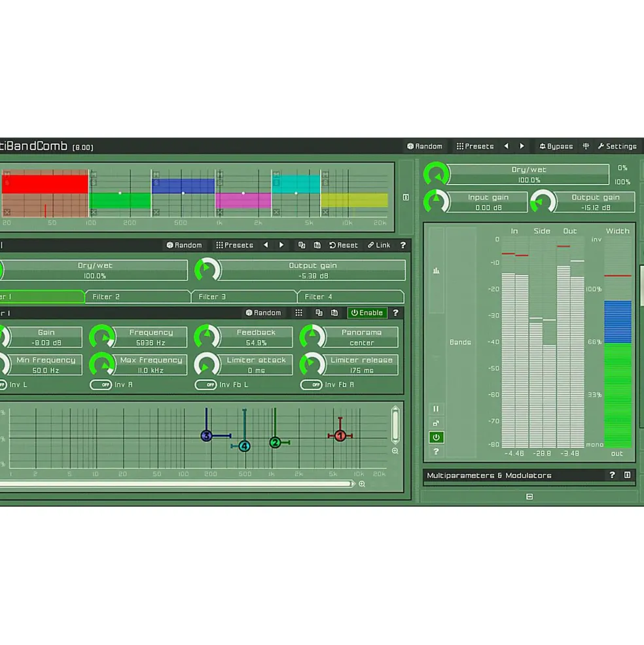Select the magenta crossover band

pyautogui.click(x=243, y=201)
